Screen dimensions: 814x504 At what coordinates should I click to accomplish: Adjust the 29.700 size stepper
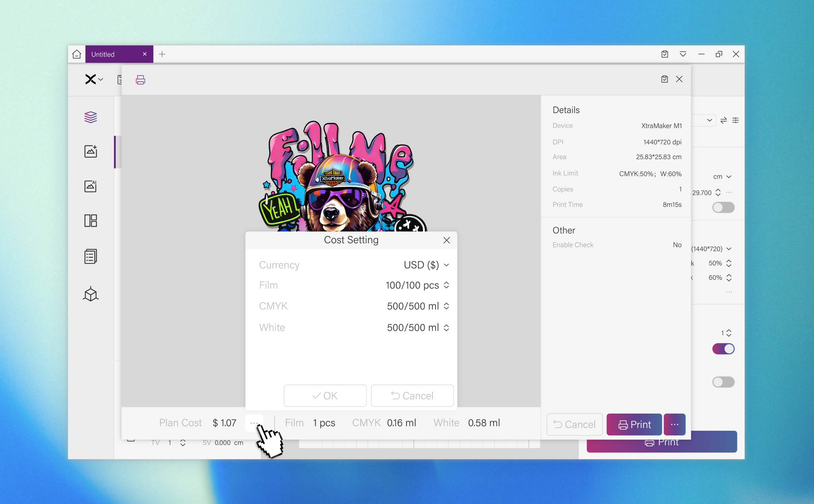pos(718,193)
